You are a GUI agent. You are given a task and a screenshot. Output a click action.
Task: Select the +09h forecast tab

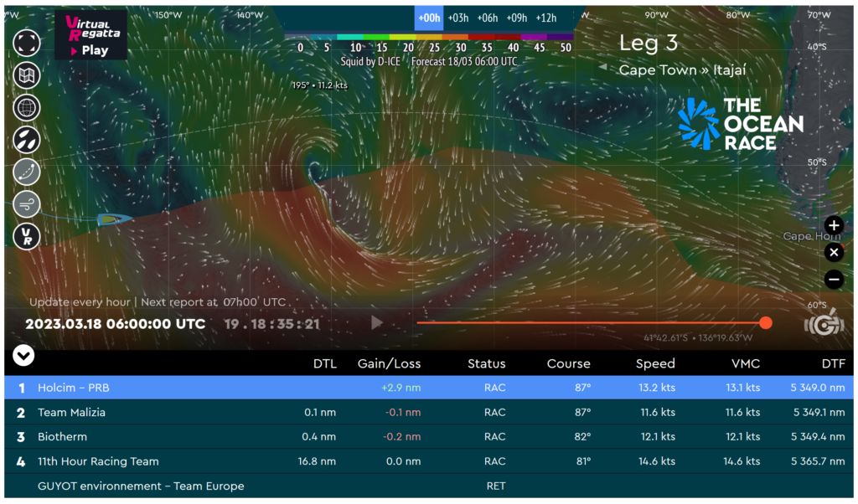click(x=516, y=18)
